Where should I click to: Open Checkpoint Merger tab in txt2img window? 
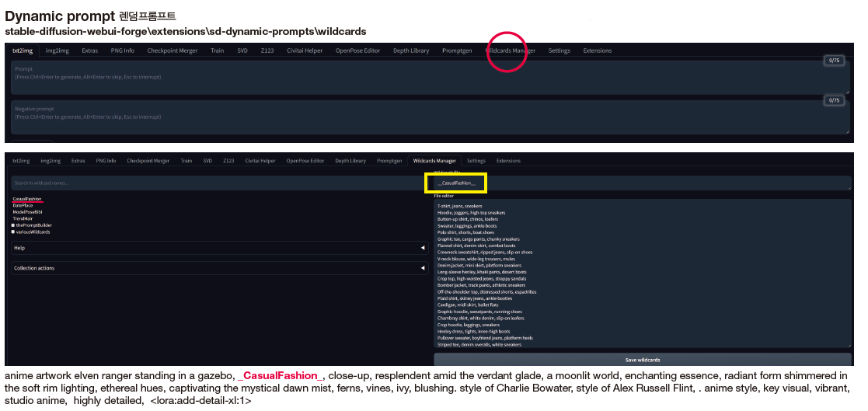pyautogui.click(x=173, y=51)
